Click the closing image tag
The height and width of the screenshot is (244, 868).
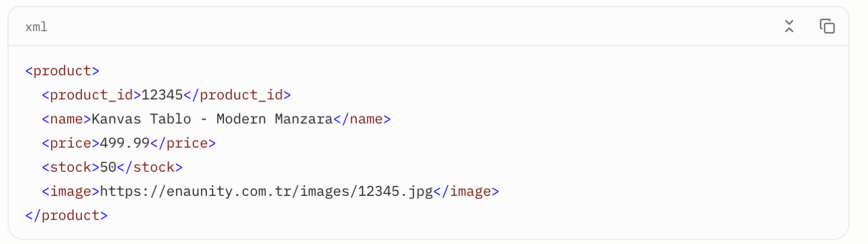point(467,191)
